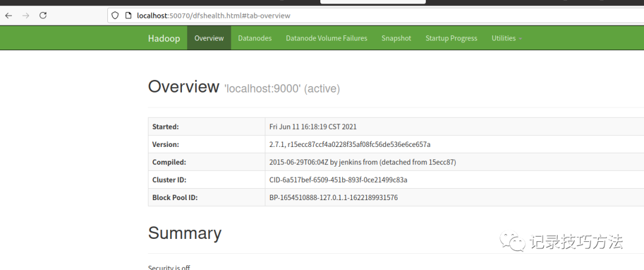The width and height of the screenshot is (644, 270).
Task: Click the Cluster ID: row label
Action: pyautogui.click(x=169, y=180)
